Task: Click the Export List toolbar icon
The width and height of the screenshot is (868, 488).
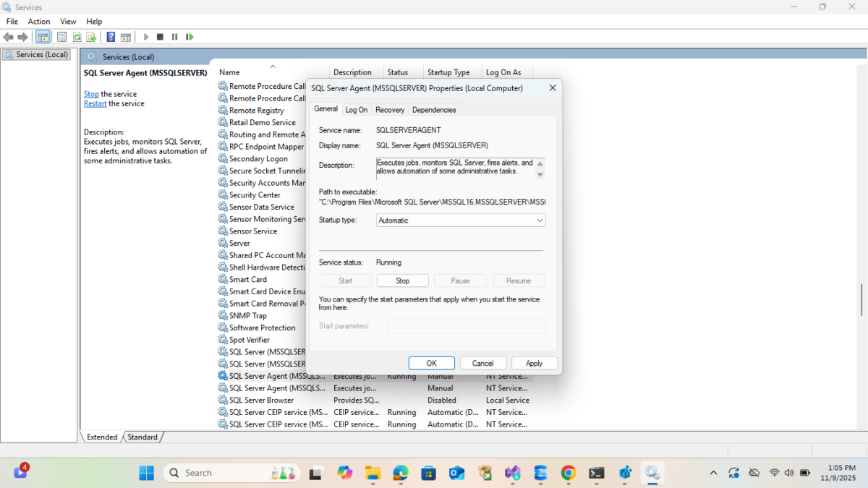Action: click(x=91, y=37)
